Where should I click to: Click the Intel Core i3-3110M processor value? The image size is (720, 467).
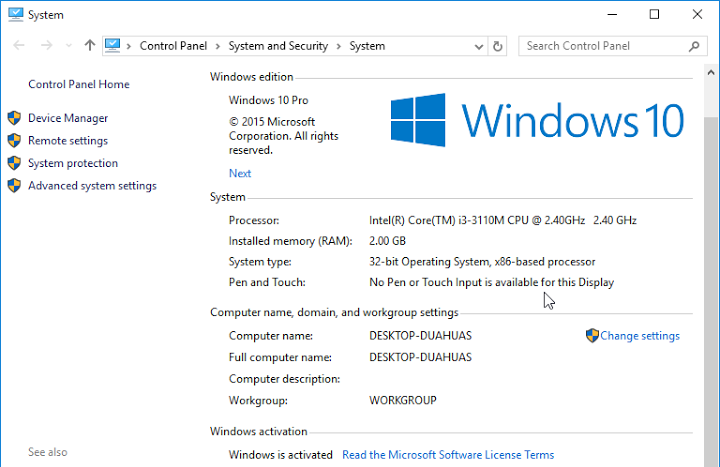pos(503,220)
